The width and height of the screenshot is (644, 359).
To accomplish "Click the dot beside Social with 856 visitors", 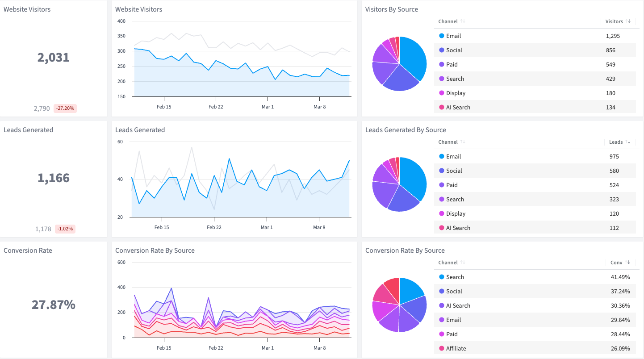I will [442, 50].
